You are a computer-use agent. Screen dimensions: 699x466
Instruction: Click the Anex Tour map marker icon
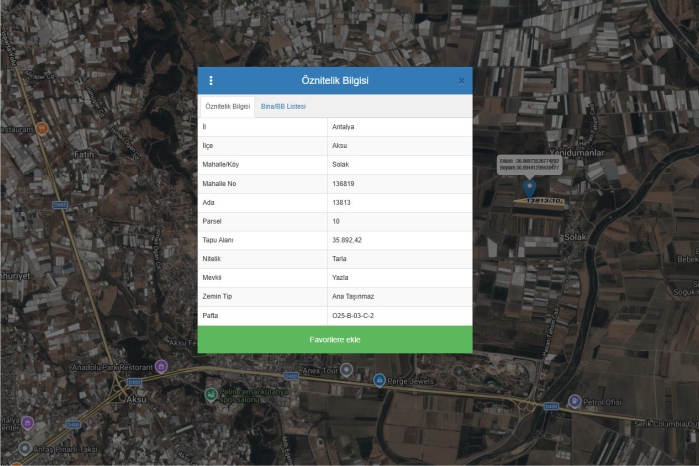pyautogui.click(x=346, y=370)
